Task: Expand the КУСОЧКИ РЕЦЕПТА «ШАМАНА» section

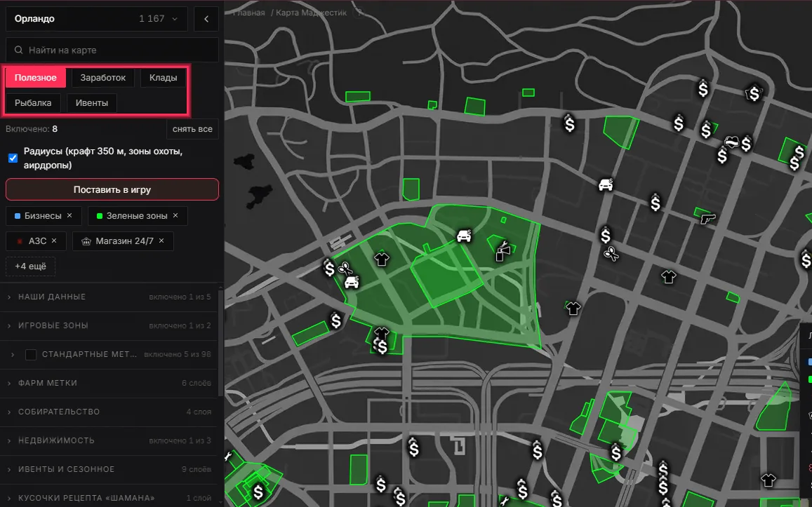Action: tap(109, 498)
